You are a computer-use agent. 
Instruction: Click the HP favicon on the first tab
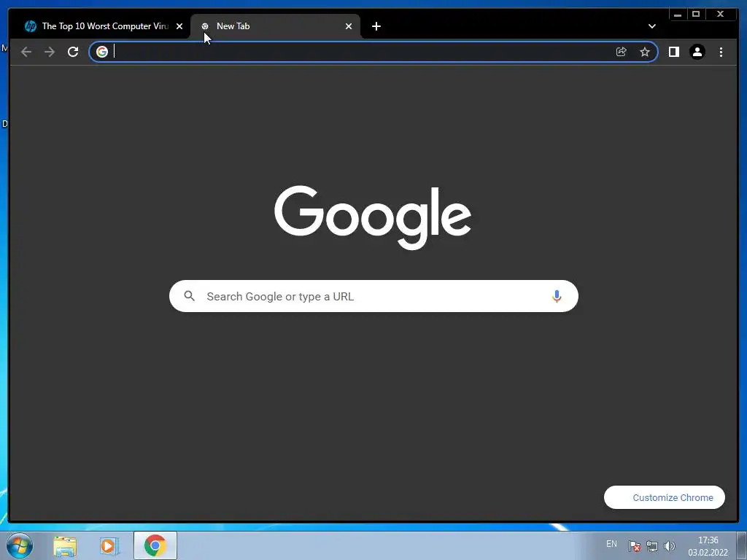pos(31,26)
